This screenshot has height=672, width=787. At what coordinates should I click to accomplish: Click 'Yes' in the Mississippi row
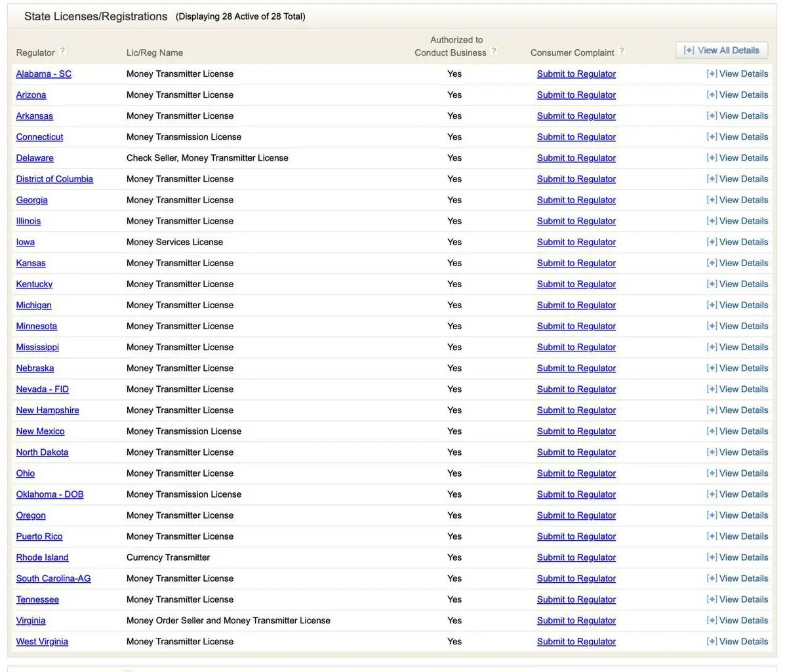(454, 347)
